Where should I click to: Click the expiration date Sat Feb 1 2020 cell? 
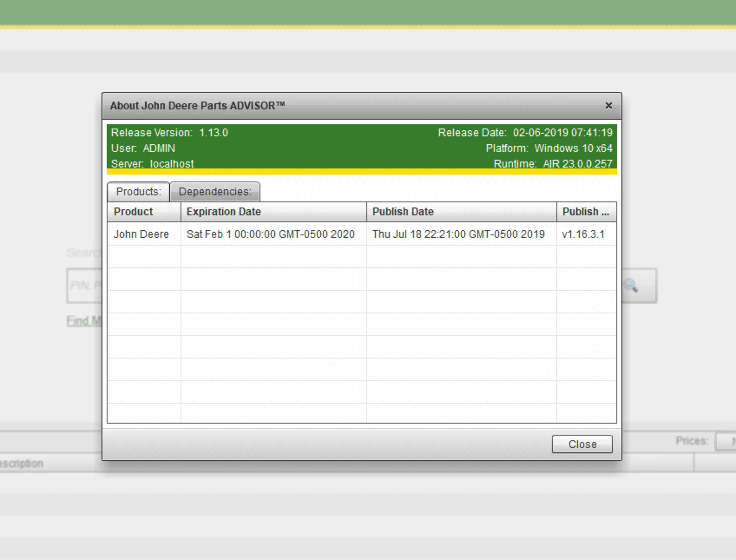[274, 234]
